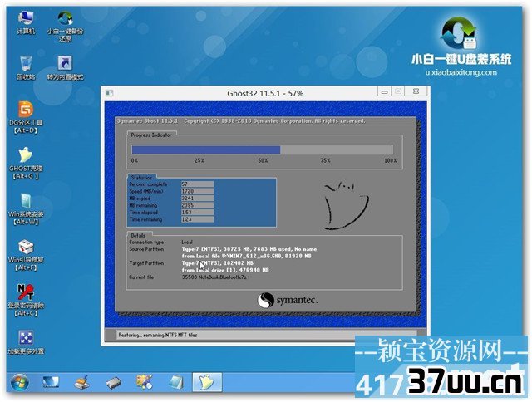Close the Ghost32 window
Screen dimensions: 532x402
coord(416,91)
